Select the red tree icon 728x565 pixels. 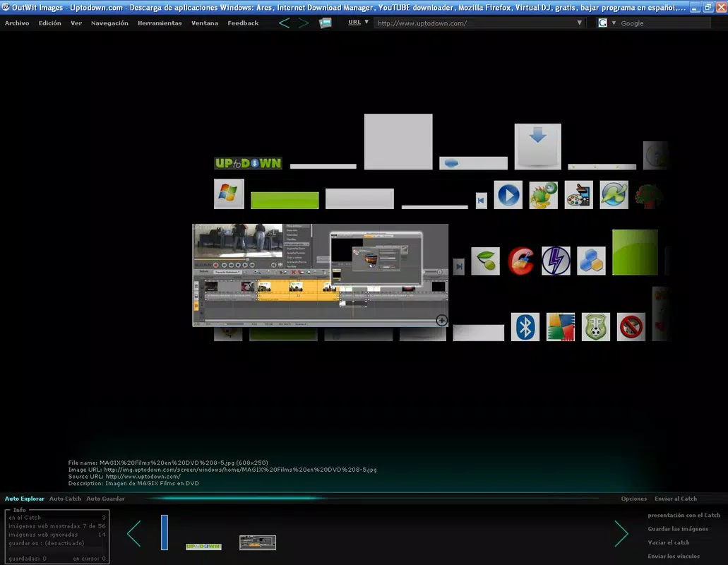click(x=649, y=196)
